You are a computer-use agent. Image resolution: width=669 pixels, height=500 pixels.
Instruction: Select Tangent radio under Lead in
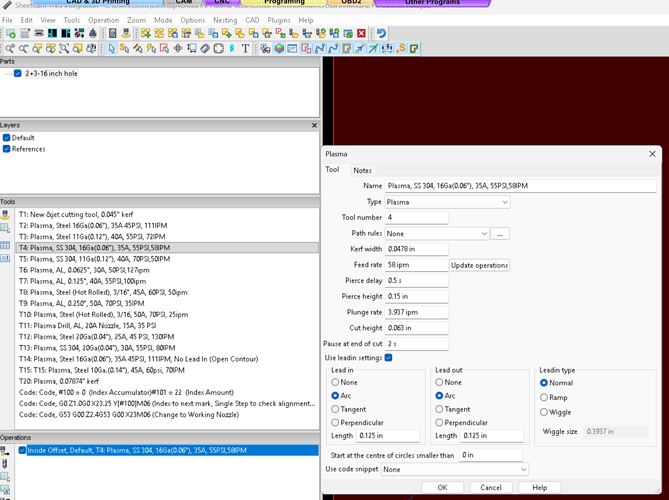335,409
